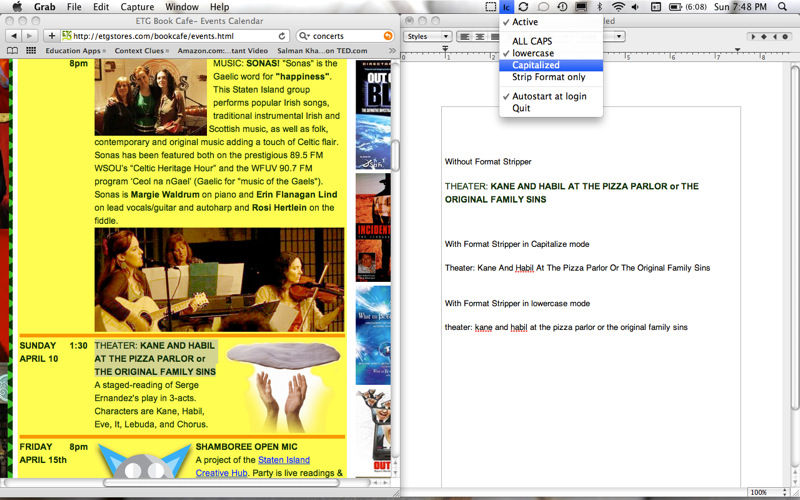The height and width of the screenshot is (500, 800).
Task: Click the text editor vertical scrollbar
Action: [x=794, y=236]
